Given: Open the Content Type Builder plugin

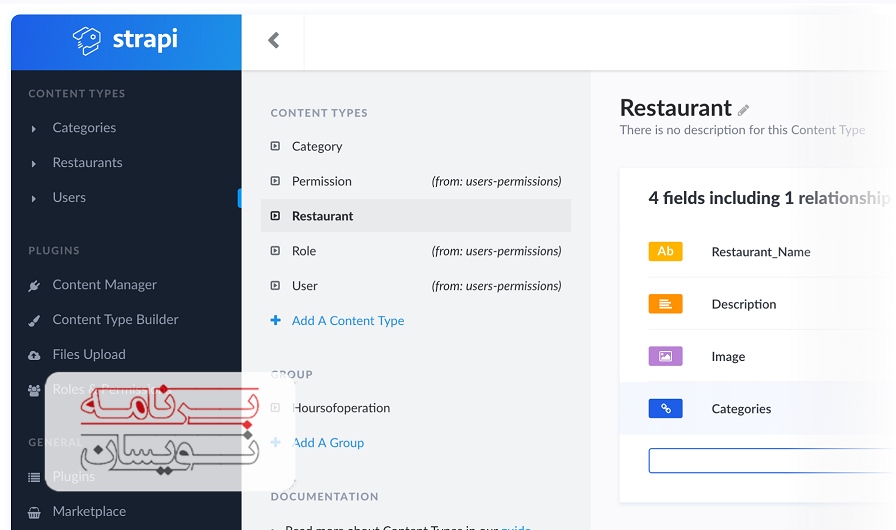Looking at the screenshot, I should (115, 319).
